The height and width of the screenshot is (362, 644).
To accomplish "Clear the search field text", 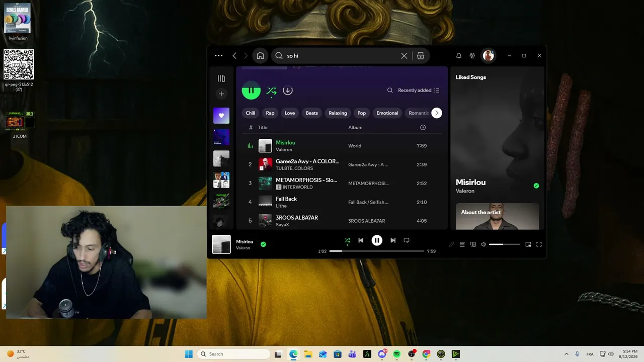I will 404,56.
